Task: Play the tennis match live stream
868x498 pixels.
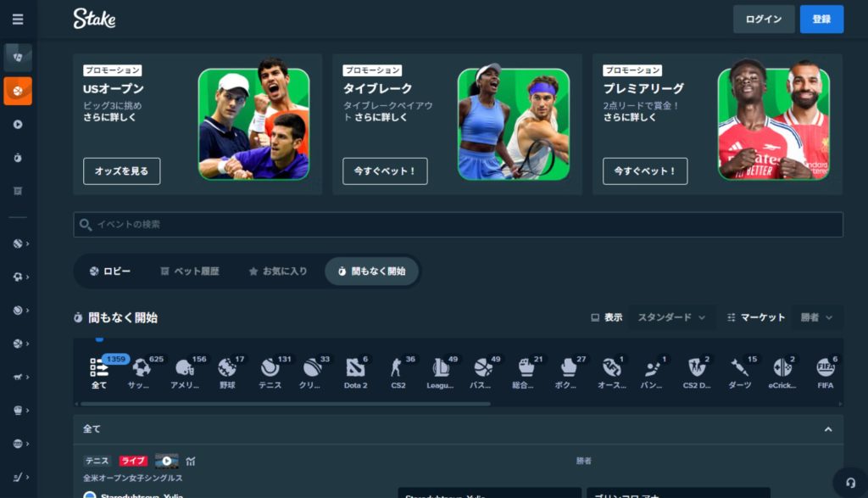Action: point(167,461)
